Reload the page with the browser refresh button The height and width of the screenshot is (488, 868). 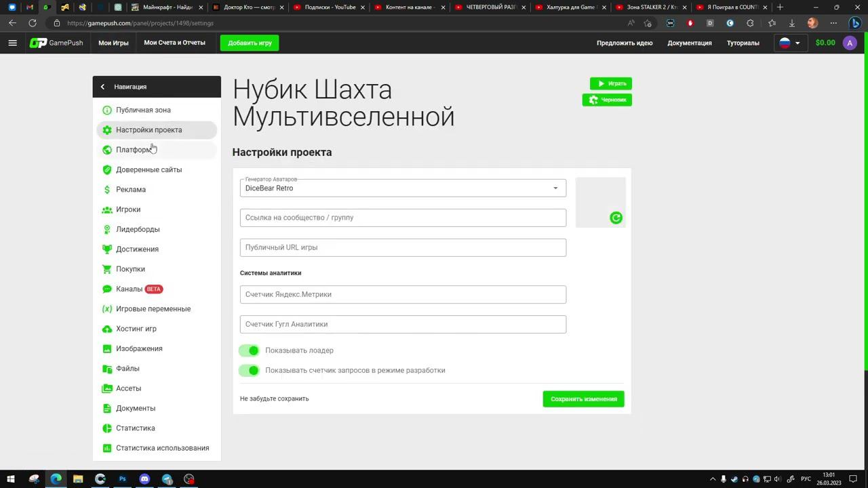[32, 23]
